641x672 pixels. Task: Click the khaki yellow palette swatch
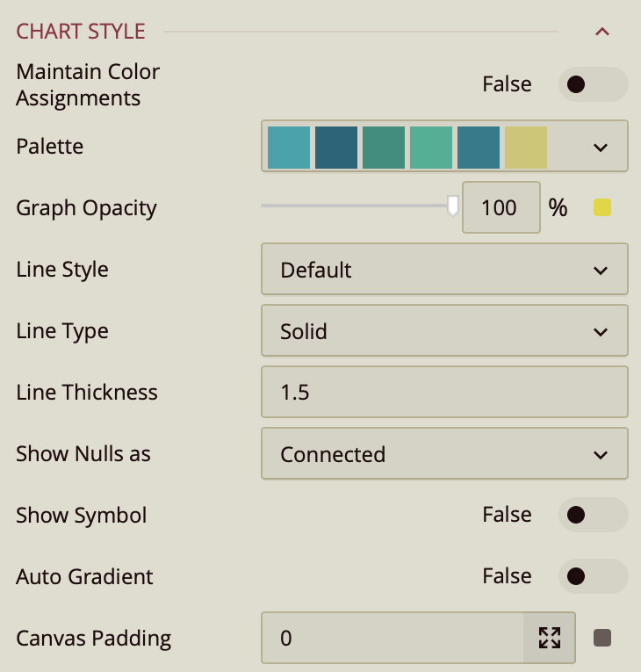coord(526,147)
